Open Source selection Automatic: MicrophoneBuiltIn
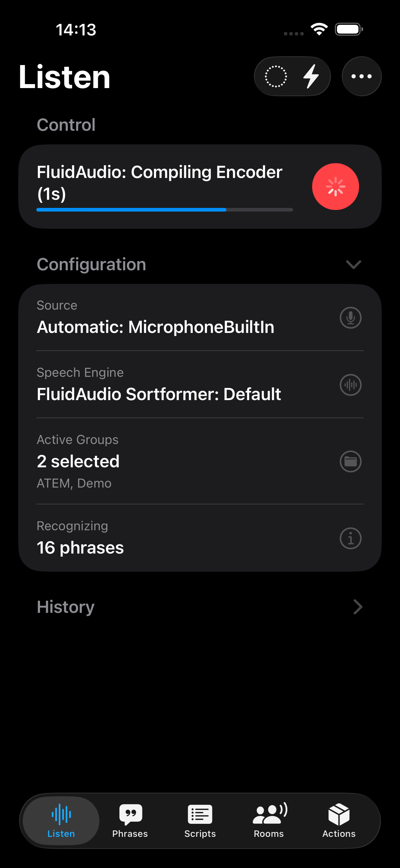 pyautogui.click(x=155, y=327)
